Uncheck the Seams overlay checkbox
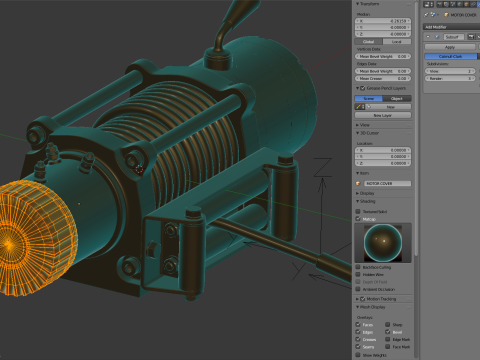This screenshot has width=480, height=360. click(358, 347)
